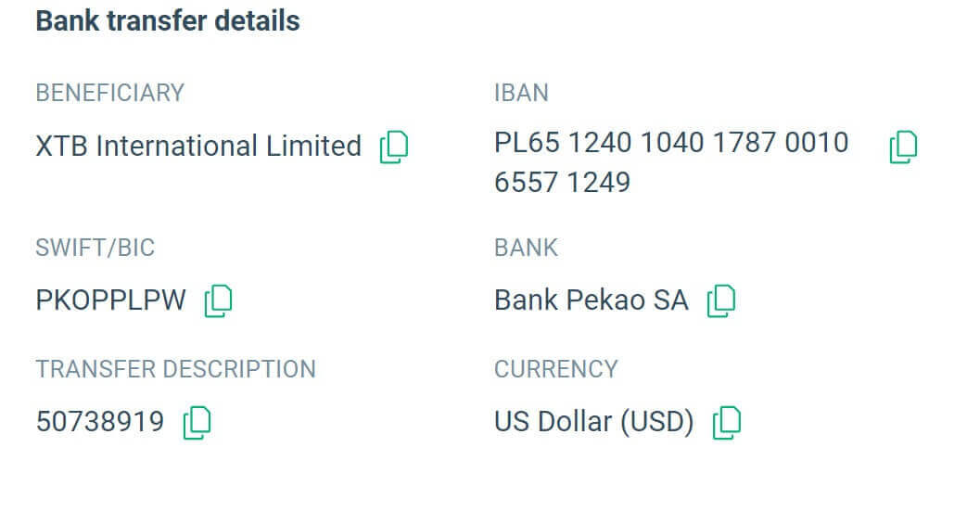
Task: Select the PKOPPLPW code text
Action: tap(111, 300)
